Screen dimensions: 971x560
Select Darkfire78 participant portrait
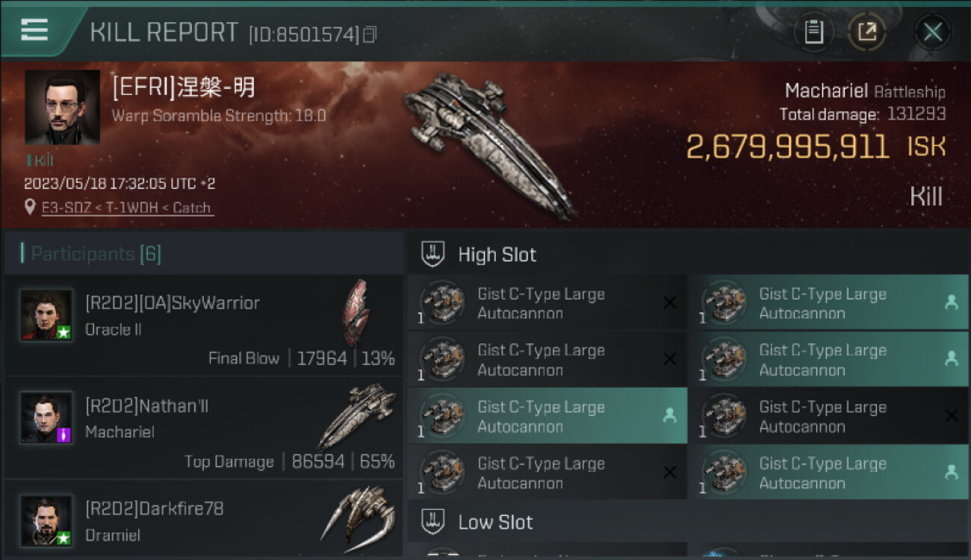tap(46, 520)
